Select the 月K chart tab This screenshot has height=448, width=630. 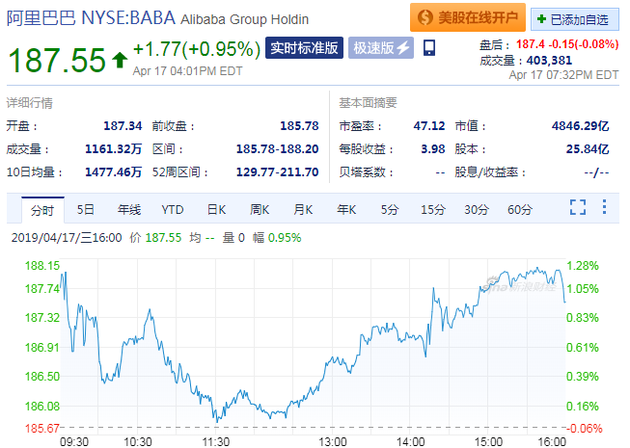pos(303,209)
